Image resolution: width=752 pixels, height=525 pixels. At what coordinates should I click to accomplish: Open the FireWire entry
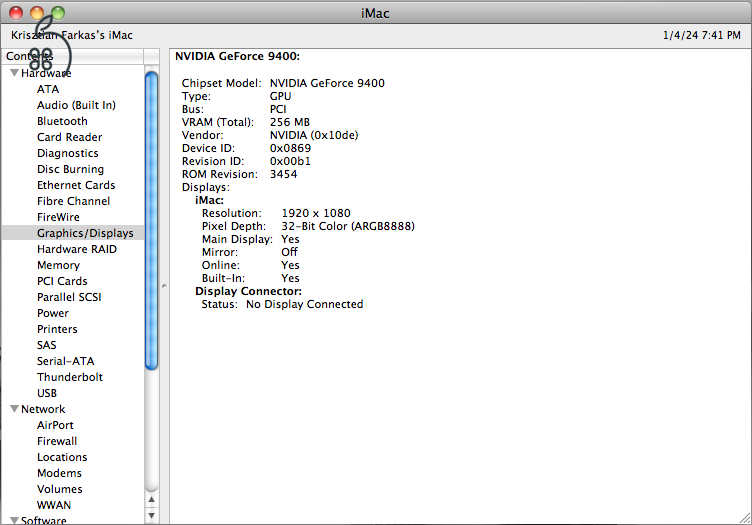pos(58,217)
